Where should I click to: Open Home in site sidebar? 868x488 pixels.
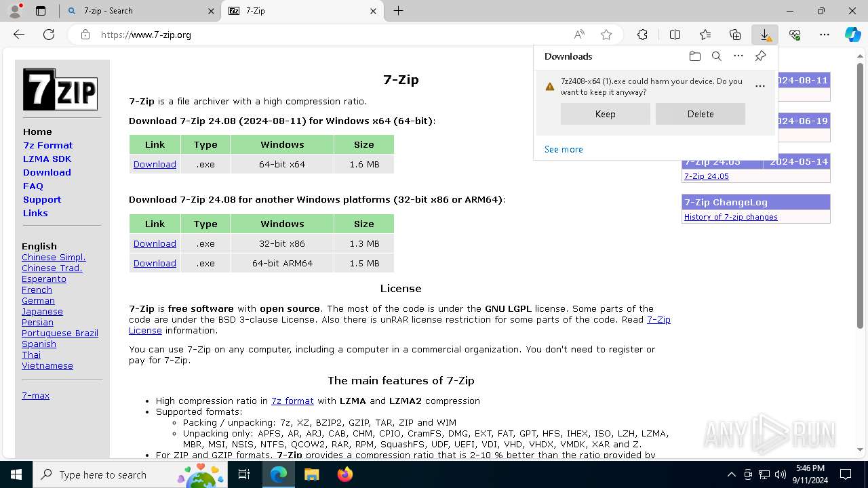pyautogui.click(x=37, y=131)
